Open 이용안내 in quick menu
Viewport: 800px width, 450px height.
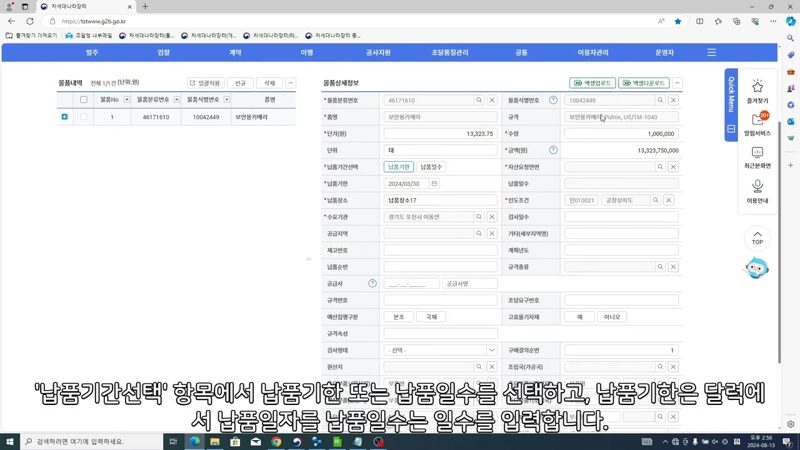pos(757,191)
